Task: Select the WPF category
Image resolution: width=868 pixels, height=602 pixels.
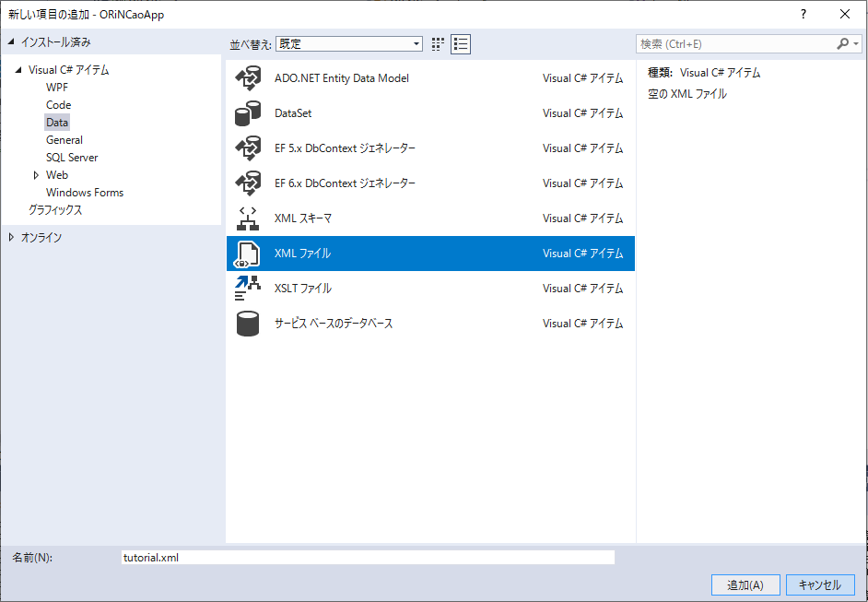Action: [57, 88]
